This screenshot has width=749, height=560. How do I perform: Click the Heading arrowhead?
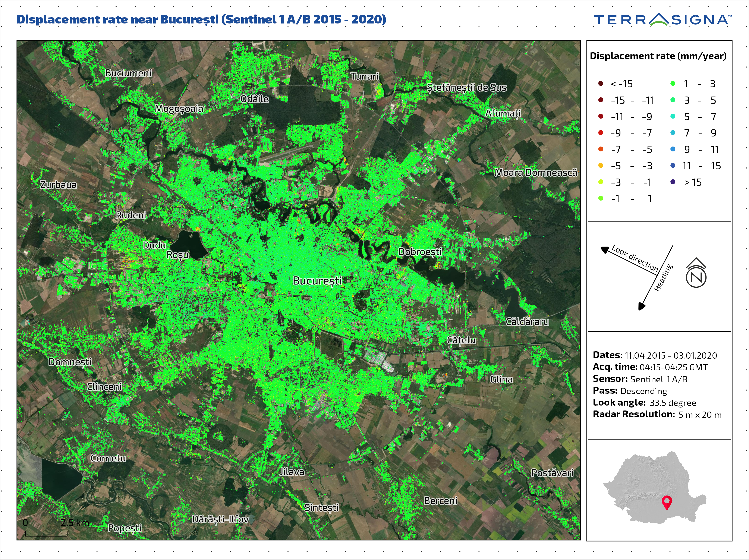[641, 306]
